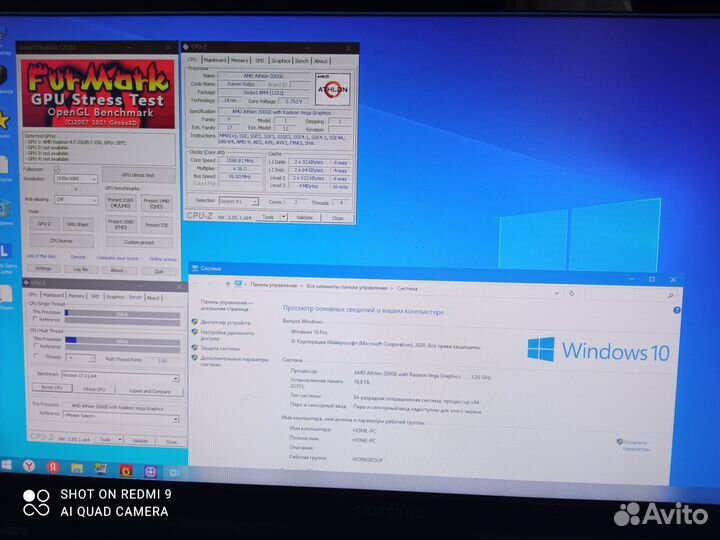Open GPU Shark from FurMark tools
Viewport: 720px width, 540px height.
point(78,224)
